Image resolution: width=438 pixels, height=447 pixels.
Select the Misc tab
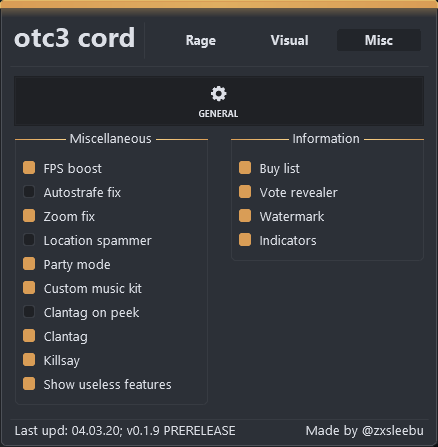[379, 40]
